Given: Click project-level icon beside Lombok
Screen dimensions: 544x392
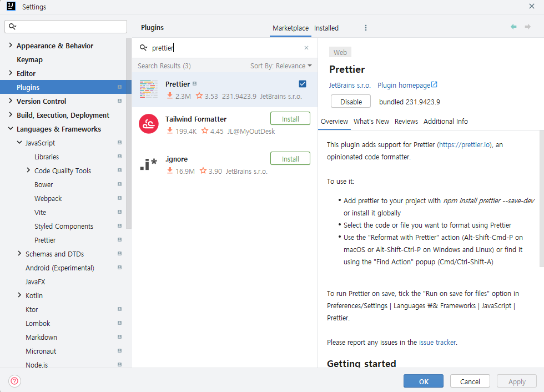Looking at the screenshot, I should tap(120, 323).
